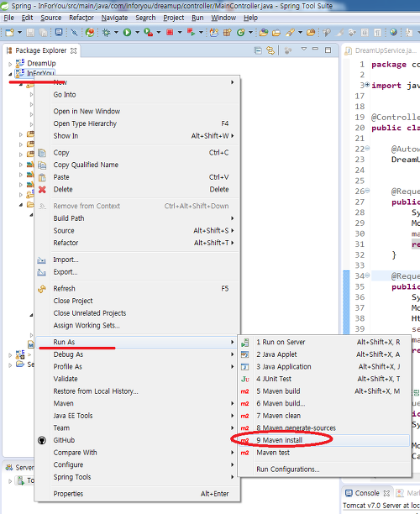Choose Open in New Window
The width and height of the screenshot is (420, 514).
pos(137,112)
